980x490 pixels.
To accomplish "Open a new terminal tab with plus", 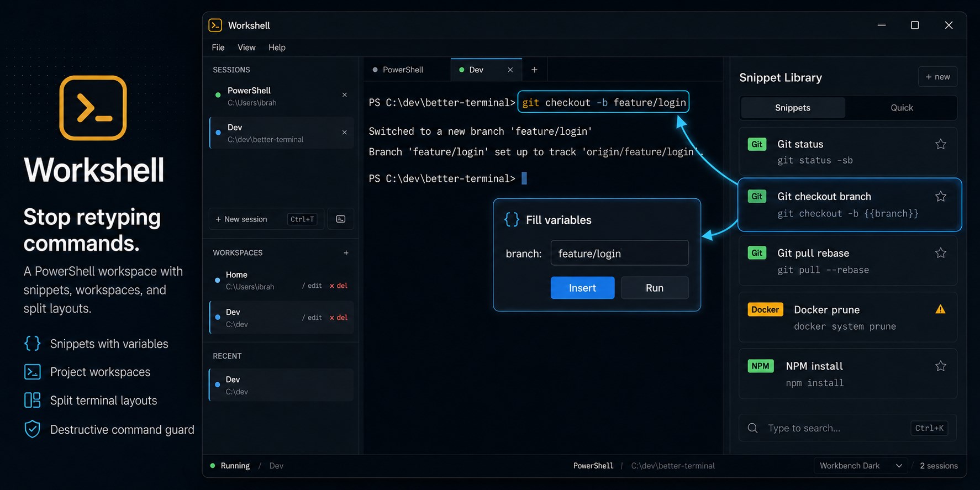I will [534, 70].
